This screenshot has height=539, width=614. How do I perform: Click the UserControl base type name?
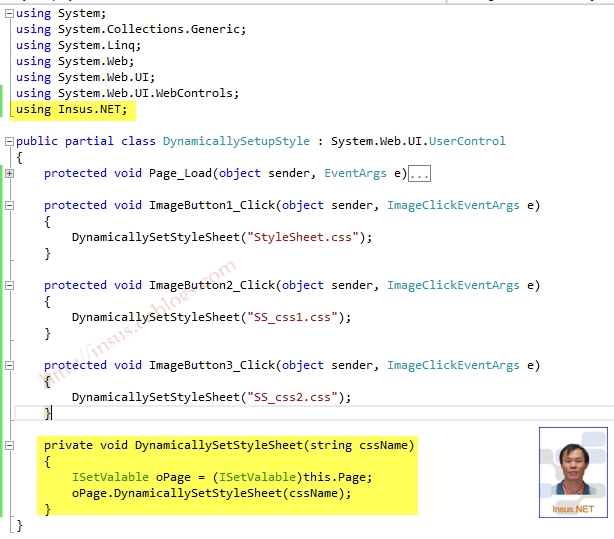(467, 141)
